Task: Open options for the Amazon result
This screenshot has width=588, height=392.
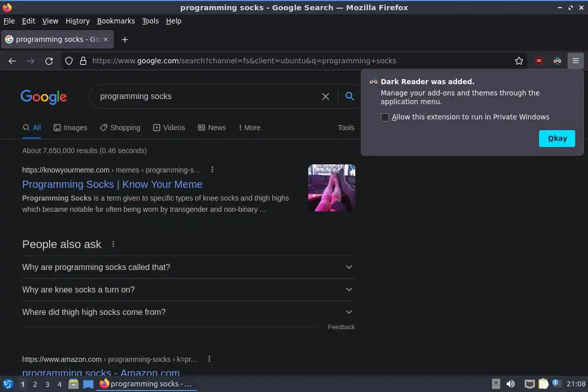Action: point(209,359)
